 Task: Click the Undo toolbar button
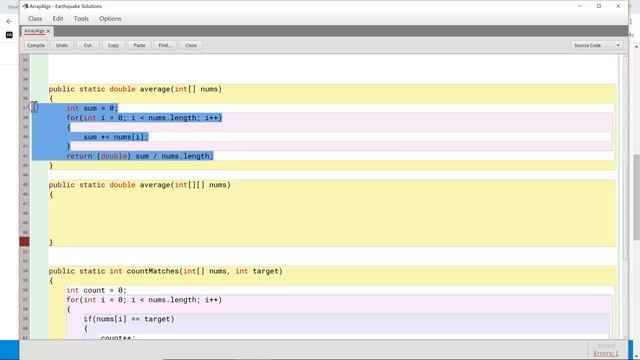[x=62, y=45]
